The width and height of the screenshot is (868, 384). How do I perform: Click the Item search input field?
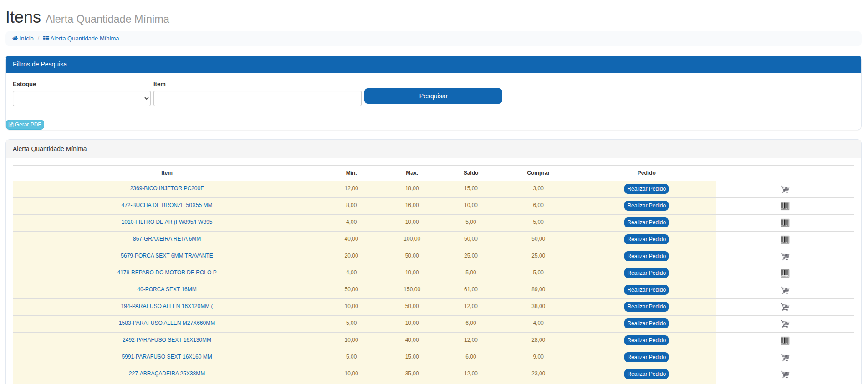click(257, 98)
